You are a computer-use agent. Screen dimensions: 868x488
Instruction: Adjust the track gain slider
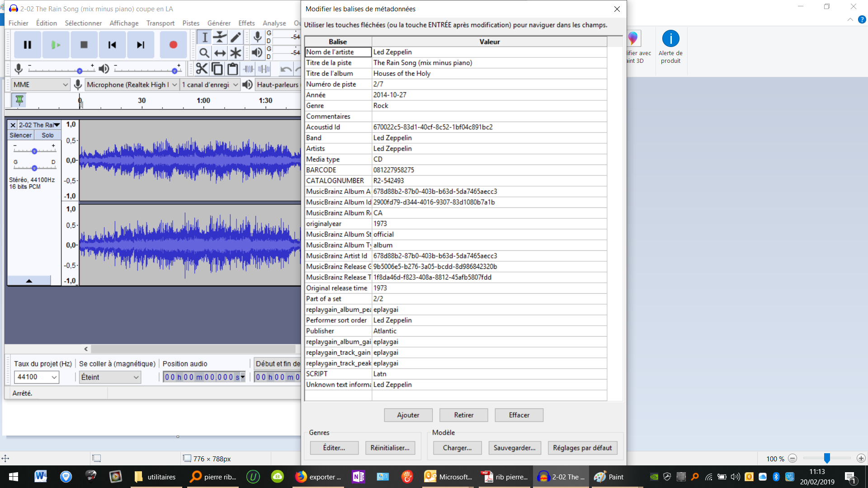34,151
